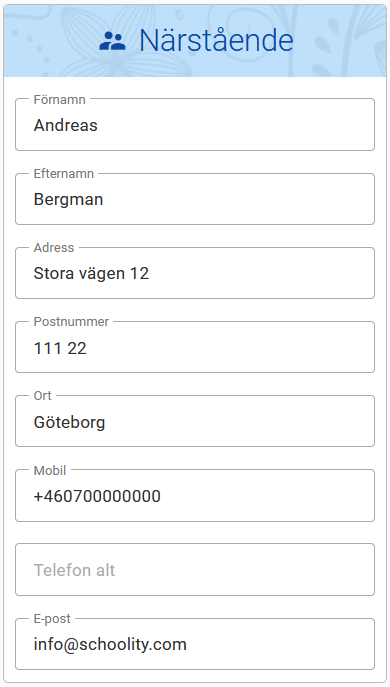Click the small Postnummer floating label
The height and width of the screenshot is (687, 390).
point(71,322)
